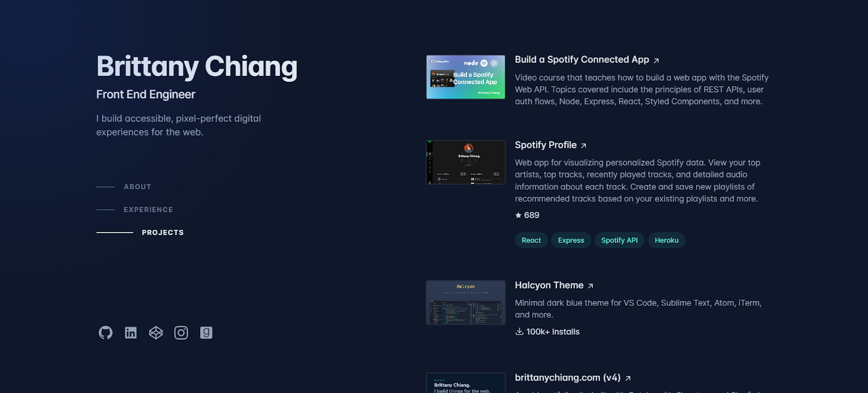Image resolution: width=868 pixels, height=393 pixels.
Task: Select the Projects nav item
Action: pyautogui.click(x=162, y=233)
